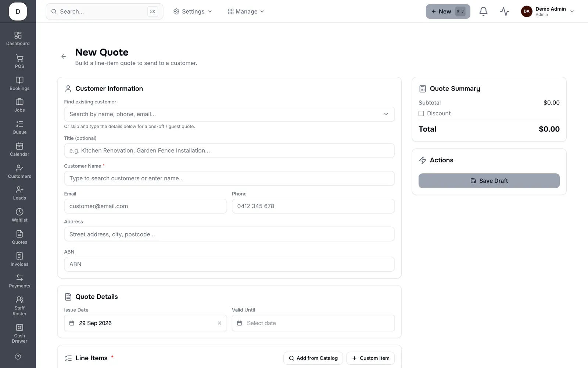The image size is (588, 368).
Task: Click the Save Draft button
Action: [x=489, y=181]
